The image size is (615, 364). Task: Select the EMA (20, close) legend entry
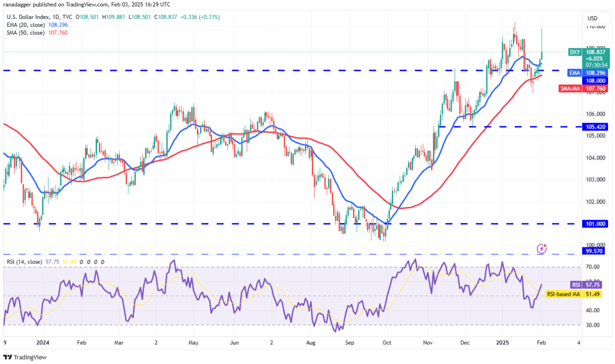(x=25, y=25)
